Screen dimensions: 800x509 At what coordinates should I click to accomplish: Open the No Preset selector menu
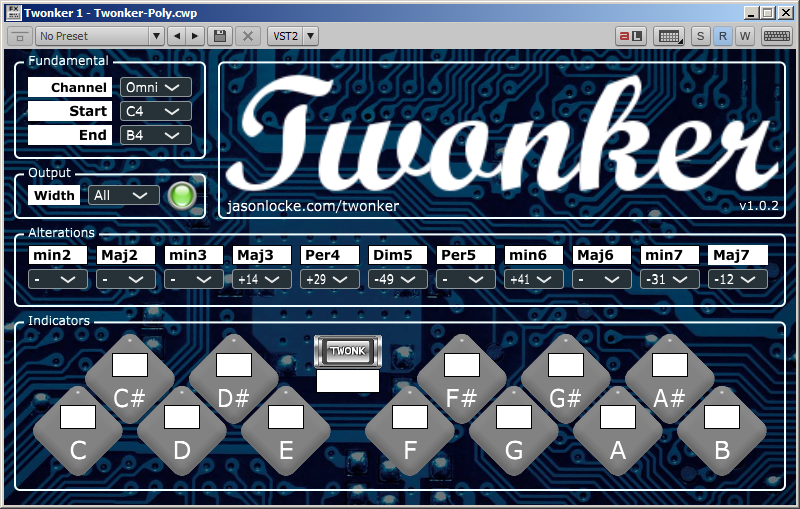click(x=99, y=36)
